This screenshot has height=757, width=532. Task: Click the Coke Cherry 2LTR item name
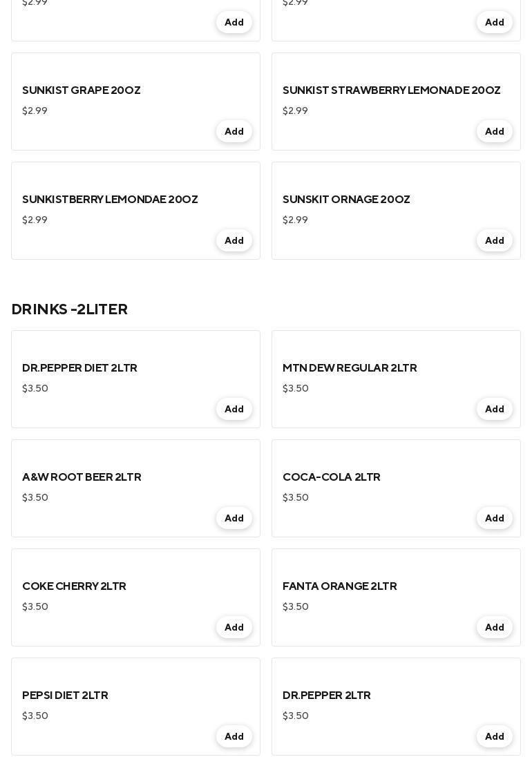point(74,586)
